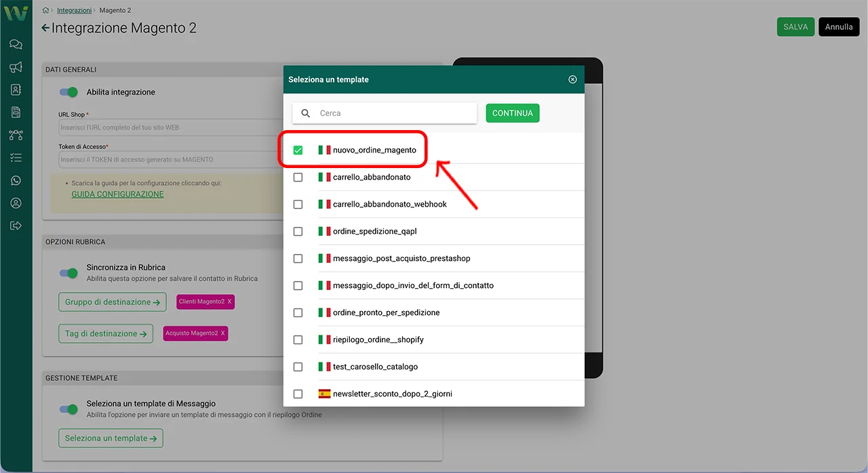The height and width of the screenshot is (473, 868).
Task: Toggle the Abilita integrazione switch
Action: coord(69,92)
